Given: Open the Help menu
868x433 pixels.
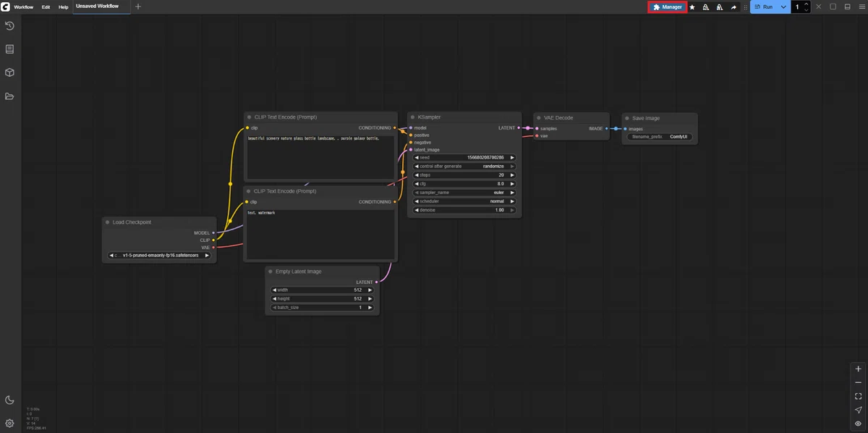Looking at the screenshot, I should click(64, 7).
